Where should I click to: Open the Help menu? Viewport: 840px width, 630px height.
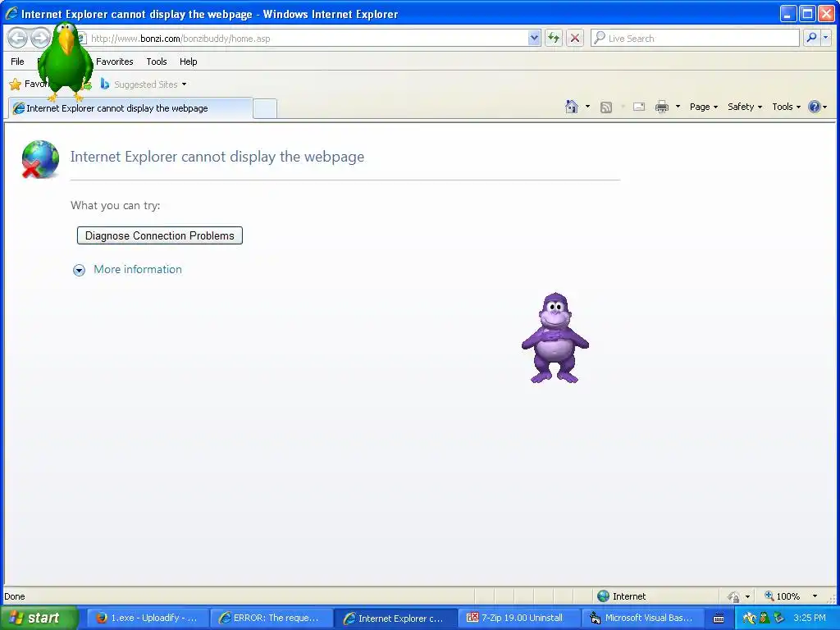188,62
